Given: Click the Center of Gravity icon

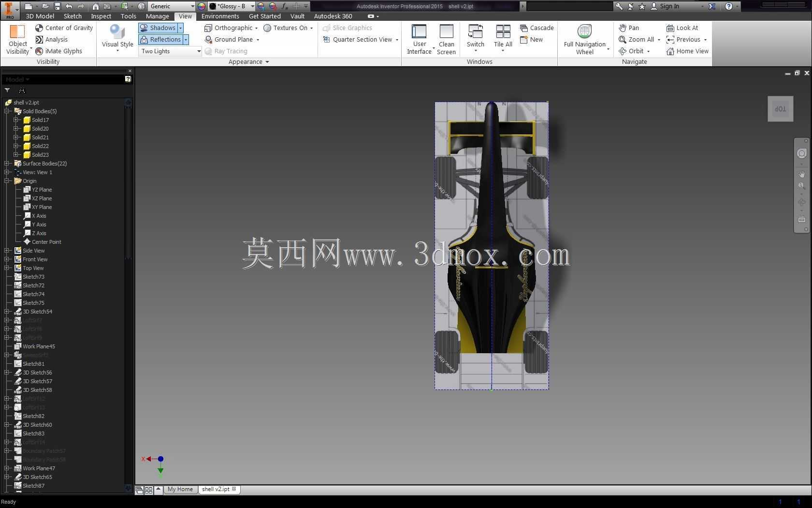Looking at the screenshot, I should tap(39, 28).
